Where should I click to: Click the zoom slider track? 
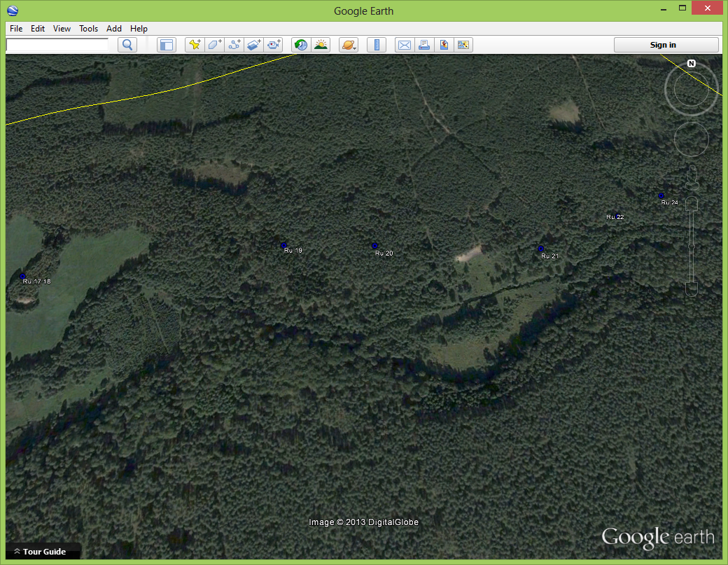(692, 245)
